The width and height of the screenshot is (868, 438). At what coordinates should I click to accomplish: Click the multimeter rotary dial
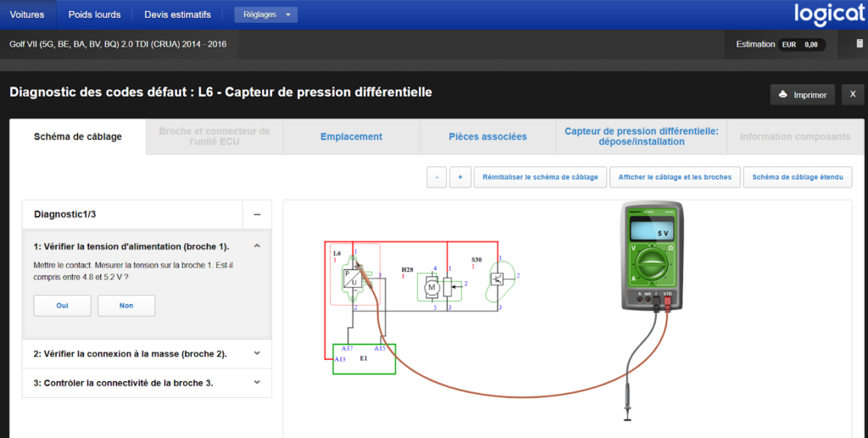[652, 263]
